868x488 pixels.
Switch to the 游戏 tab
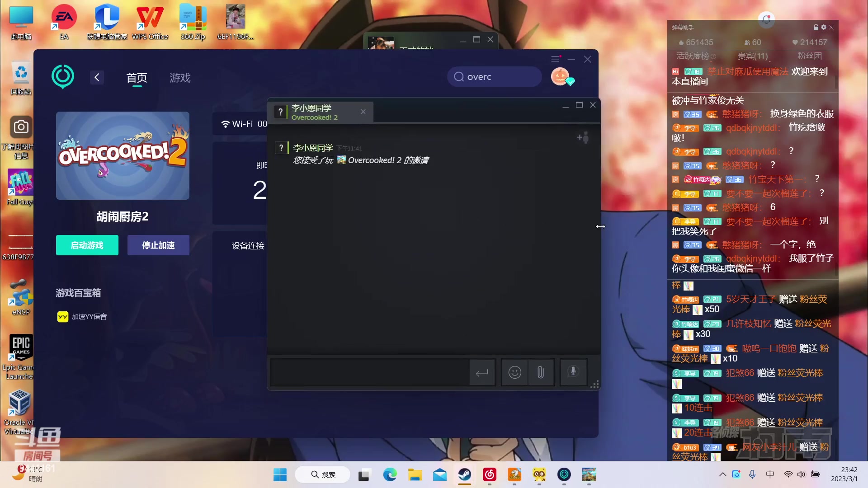point(180,78)
